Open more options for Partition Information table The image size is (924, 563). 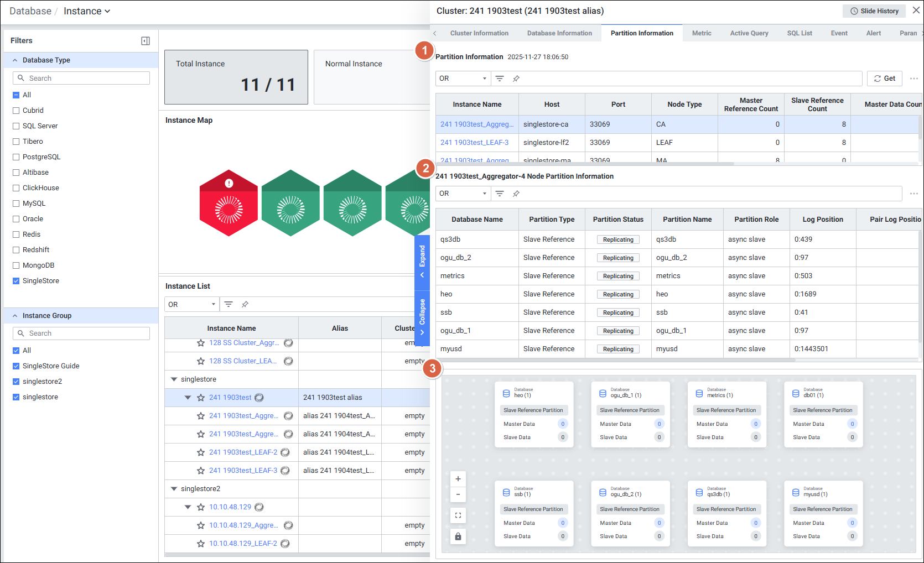[913, 79]
